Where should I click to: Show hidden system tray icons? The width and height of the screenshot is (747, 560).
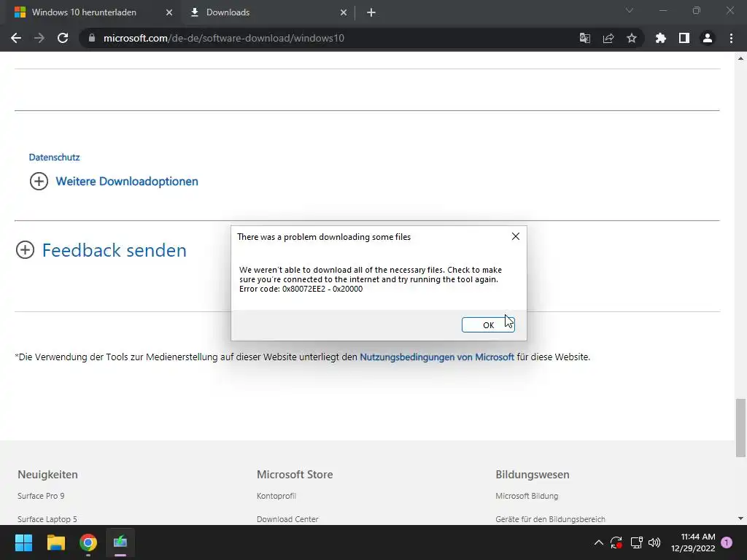pyautogui.click(x=599, y=542)
